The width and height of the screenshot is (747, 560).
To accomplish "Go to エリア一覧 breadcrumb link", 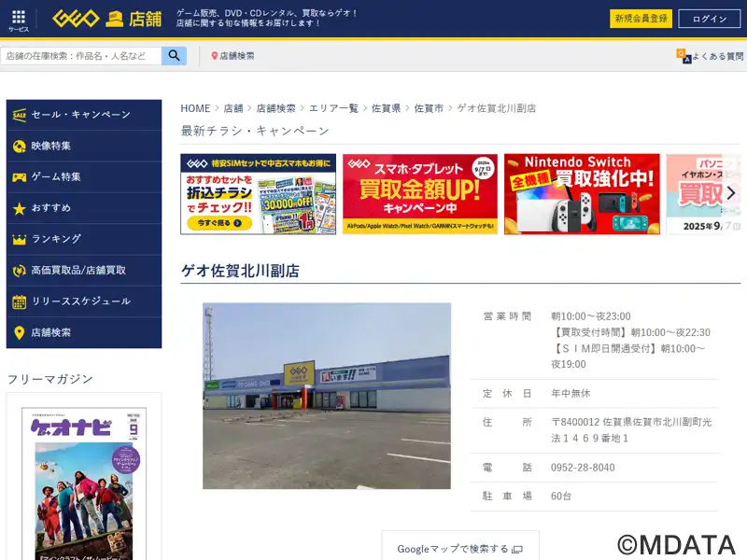I will tap(333, 108).
